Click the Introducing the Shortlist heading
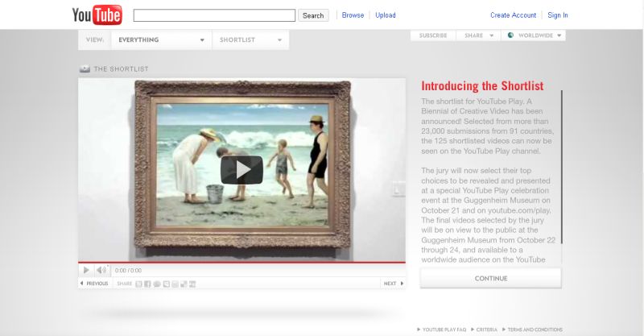Viewport: 644px width, 336px height. click(x=482, y=86)
